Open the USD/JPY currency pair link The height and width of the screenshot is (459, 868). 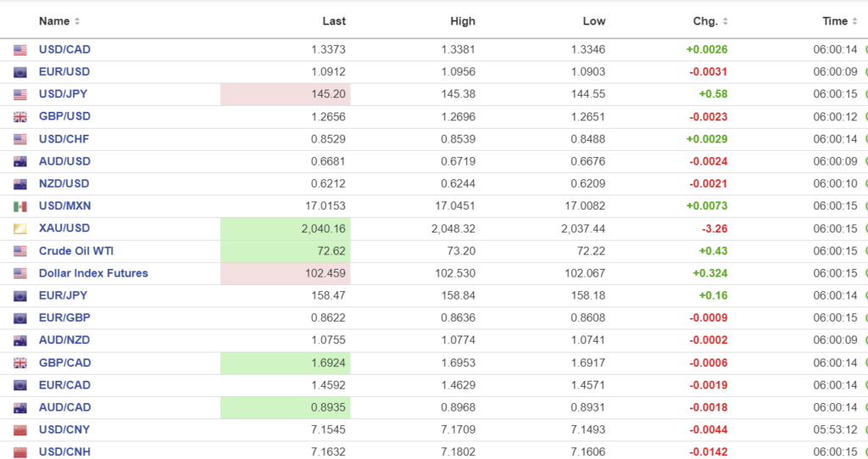(x=64, y=94)
